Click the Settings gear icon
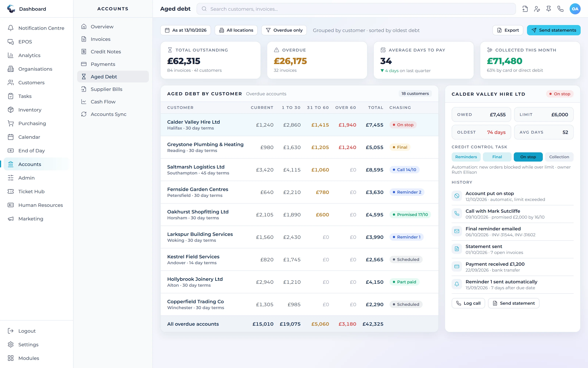This screenshot has height=368, width=588. coord(11,344)
